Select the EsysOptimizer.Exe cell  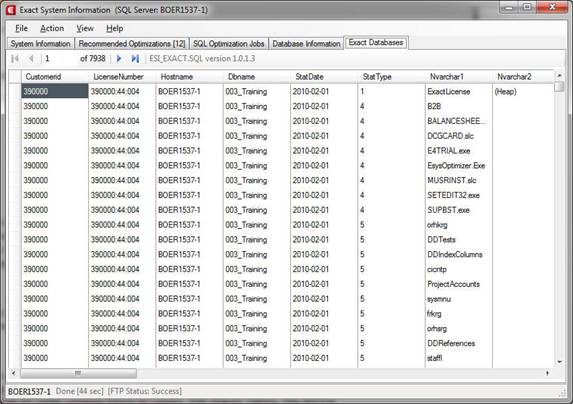tap(458, 165)
